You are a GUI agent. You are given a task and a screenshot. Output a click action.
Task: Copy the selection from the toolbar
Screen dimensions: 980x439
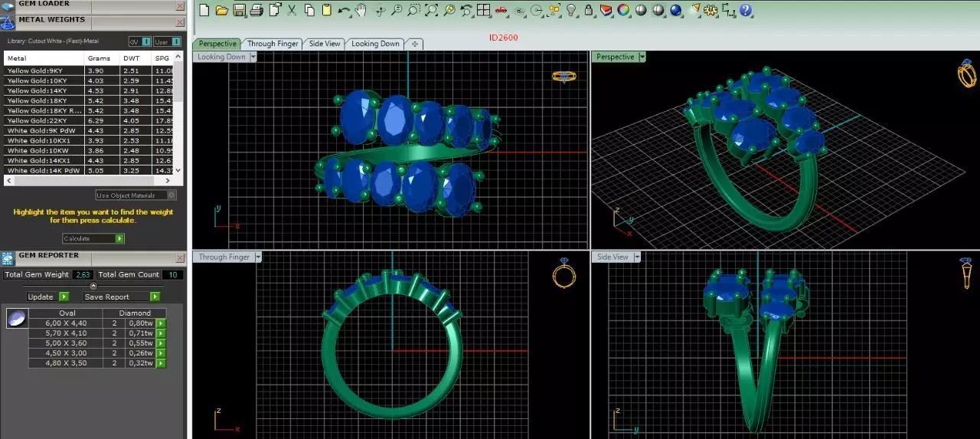[309, 11]
